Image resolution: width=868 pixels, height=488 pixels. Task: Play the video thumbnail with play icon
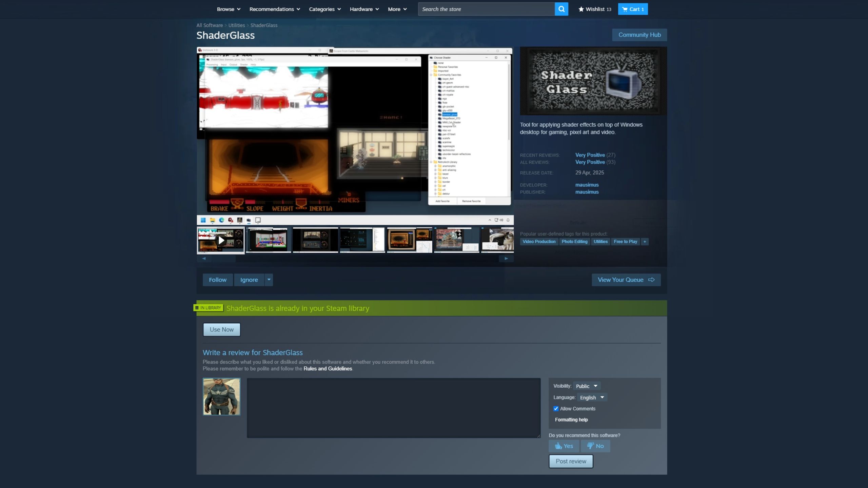tap(221, 240)
